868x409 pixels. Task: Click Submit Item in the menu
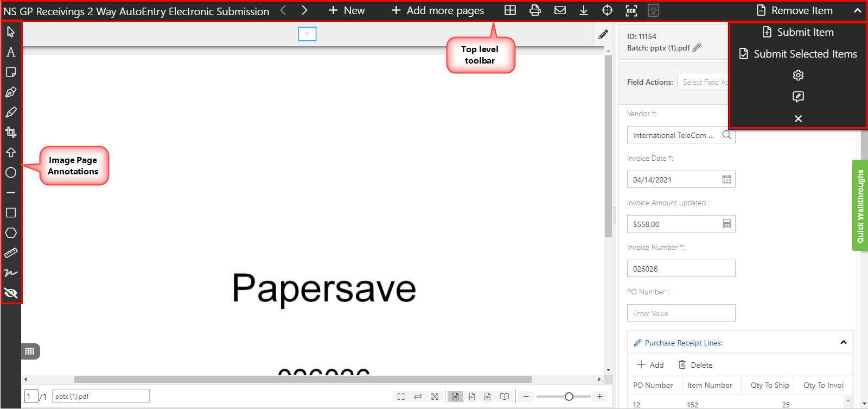pos(798,32)
